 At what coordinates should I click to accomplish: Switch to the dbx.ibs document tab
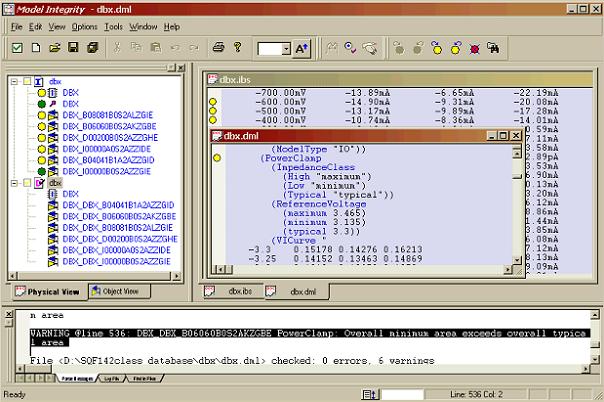click(233, 291)
